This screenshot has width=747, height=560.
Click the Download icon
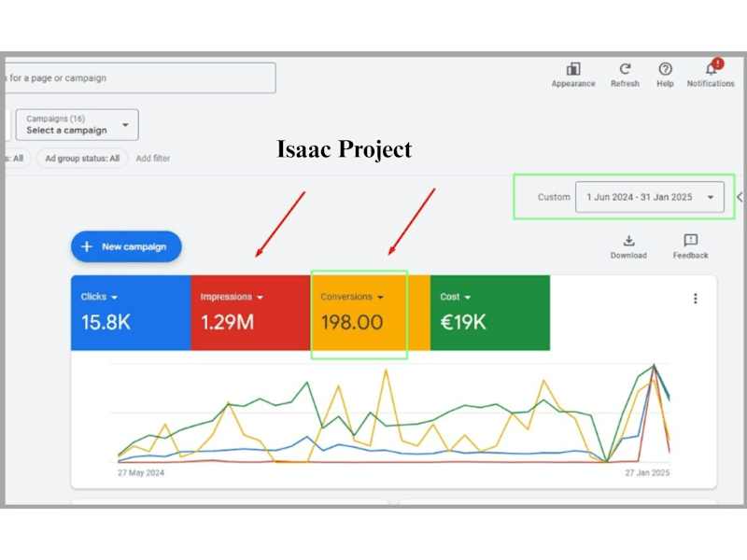click(x=628, y=241)
